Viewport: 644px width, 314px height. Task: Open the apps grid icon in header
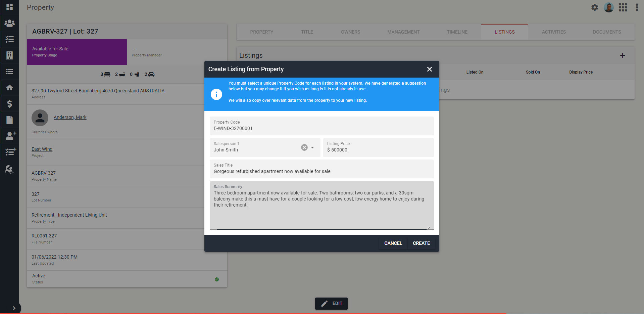pos(623,7)
